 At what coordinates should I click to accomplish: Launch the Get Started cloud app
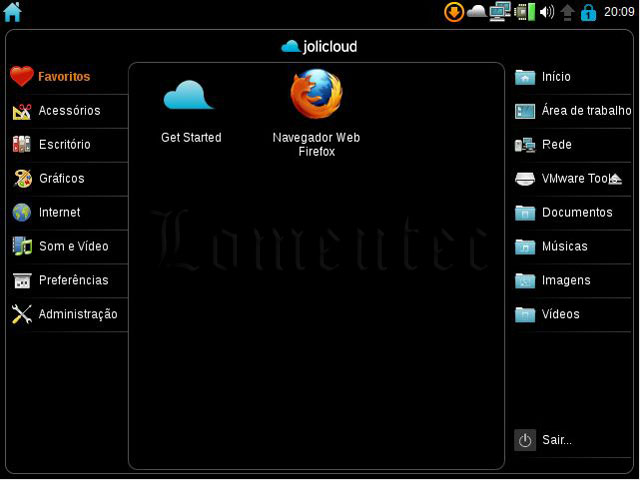191,111
